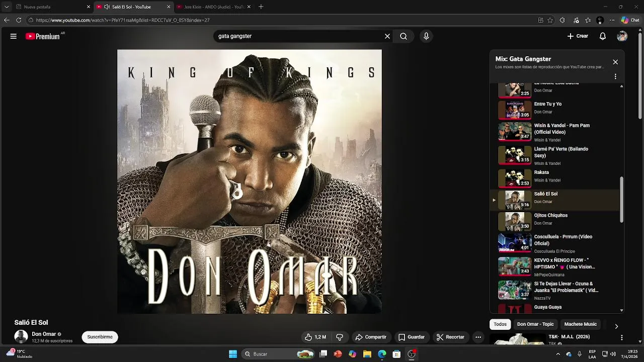Screen dimensions: 644x362
Task: Open the Don Omar channel avatar
Action: [21, 337]
